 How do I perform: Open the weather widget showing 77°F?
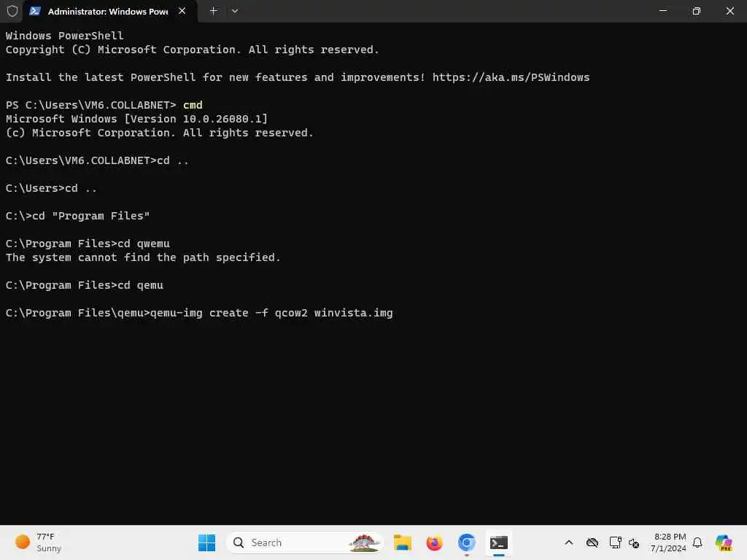(38, 542)
